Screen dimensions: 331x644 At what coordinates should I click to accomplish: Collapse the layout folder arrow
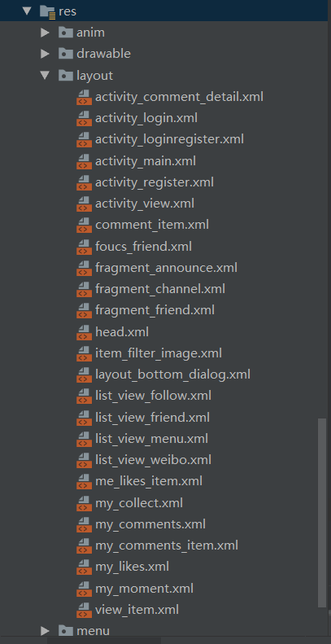45,75
